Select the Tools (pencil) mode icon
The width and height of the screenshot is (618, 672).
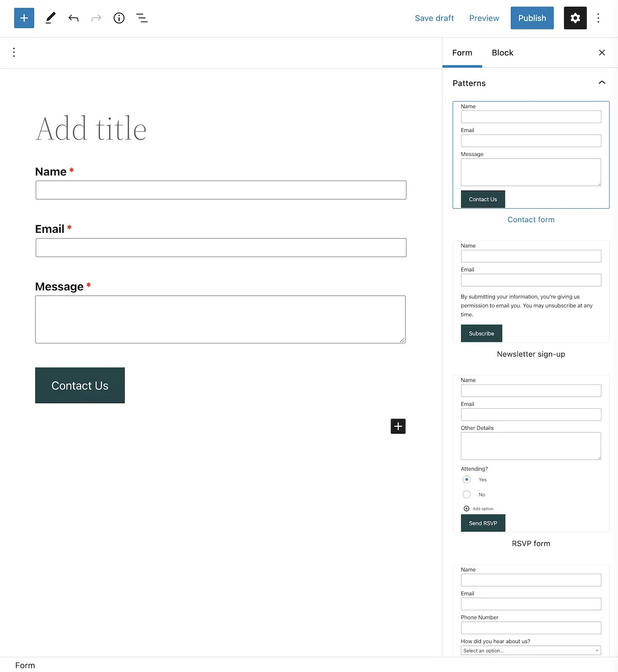tap(50, 18)
